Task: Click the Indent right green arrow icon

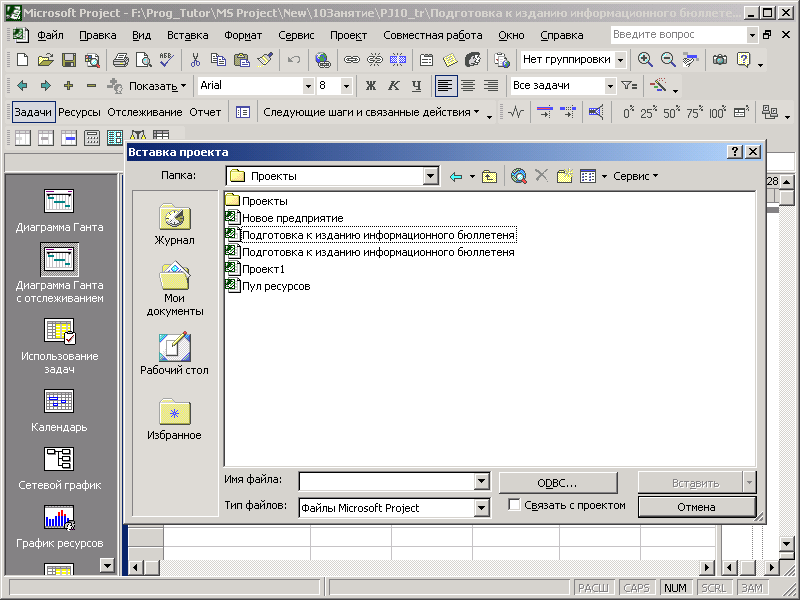Action: click(45, 86)
